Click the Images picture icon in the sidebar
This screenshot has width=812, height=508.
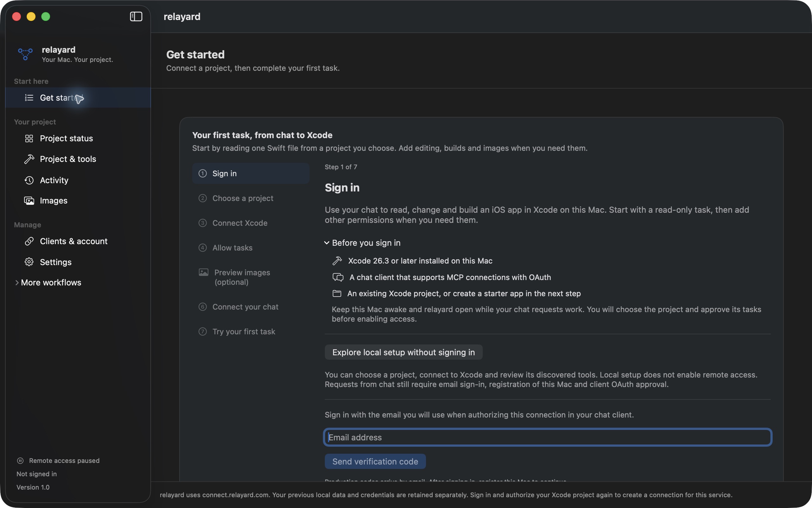[x=29, y=201]
